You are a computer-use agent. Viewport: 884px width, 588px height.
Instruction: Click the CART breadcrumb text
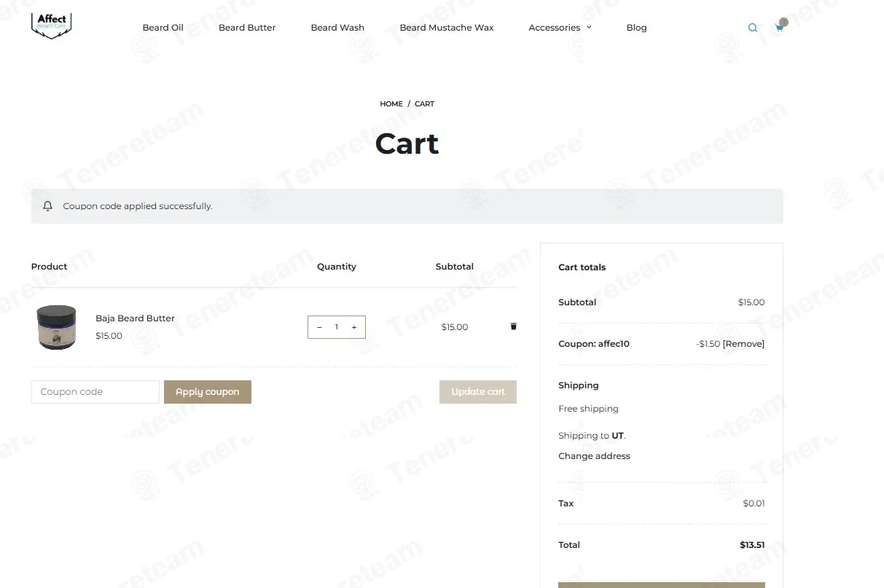(x=424, y=104)
